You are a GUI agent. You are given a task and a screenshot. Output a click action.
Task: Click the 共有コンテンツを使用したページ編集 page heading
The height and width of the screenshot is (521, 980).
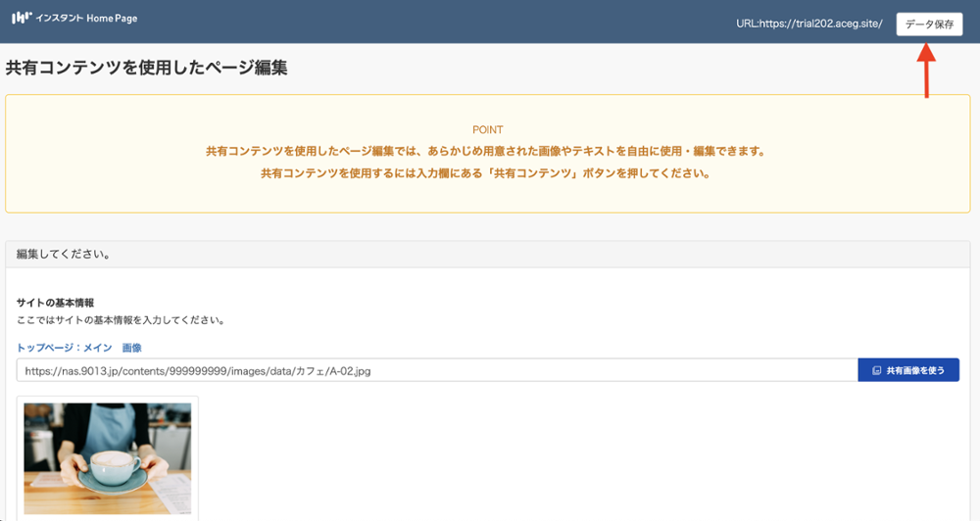coord(146,69)
